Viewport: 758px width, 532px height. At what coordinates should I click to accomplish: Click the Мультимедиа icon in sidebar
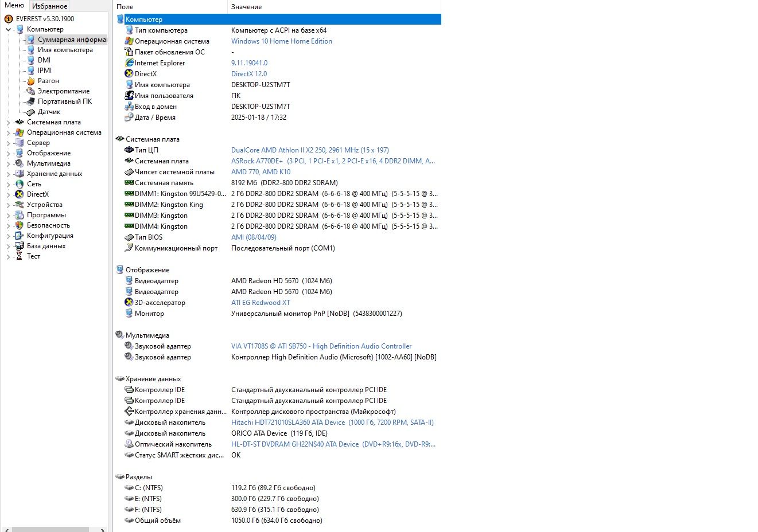[20, 163]
